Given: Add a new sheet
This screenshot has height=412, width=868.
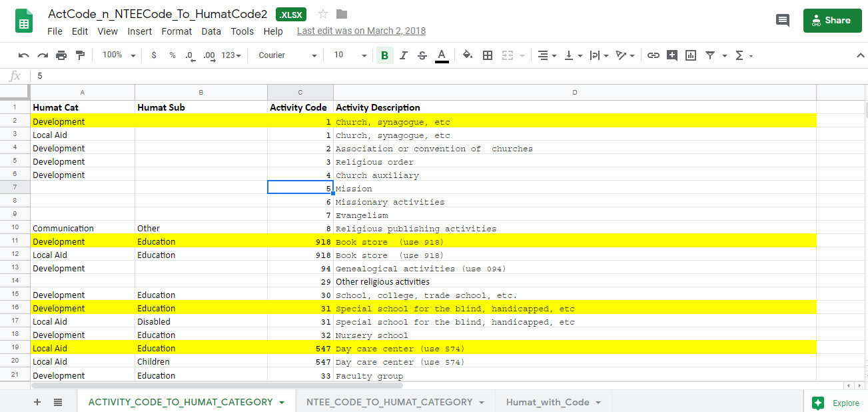Looking at the screenshot, I should (x=37, y=401).
